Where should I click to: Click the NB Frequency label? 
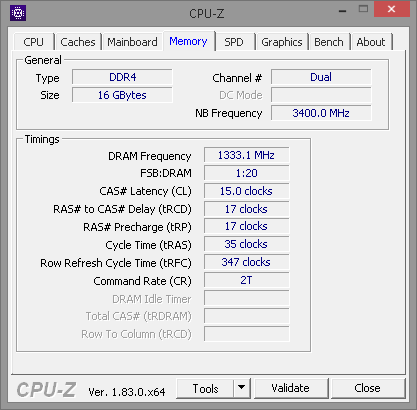click(x=229, y=113)
